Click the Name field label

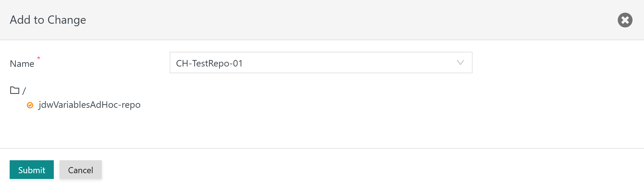(x=22, y=64)
